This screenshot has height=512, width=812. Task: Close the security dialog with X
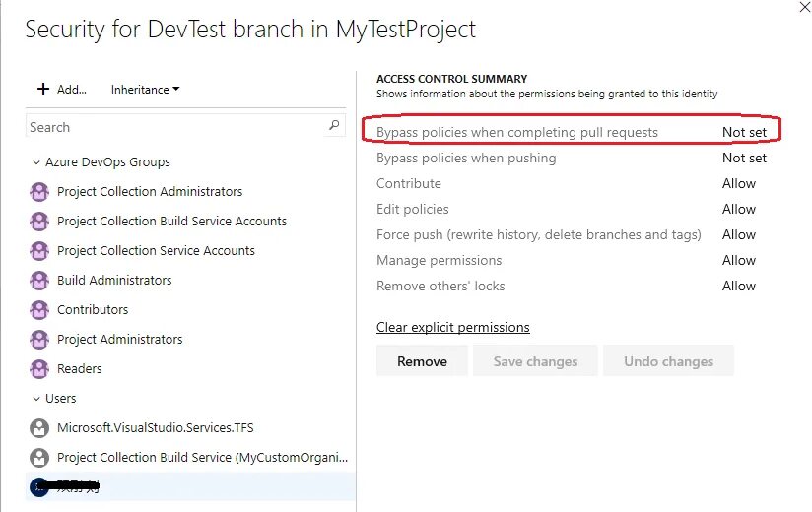click(805, 6)
